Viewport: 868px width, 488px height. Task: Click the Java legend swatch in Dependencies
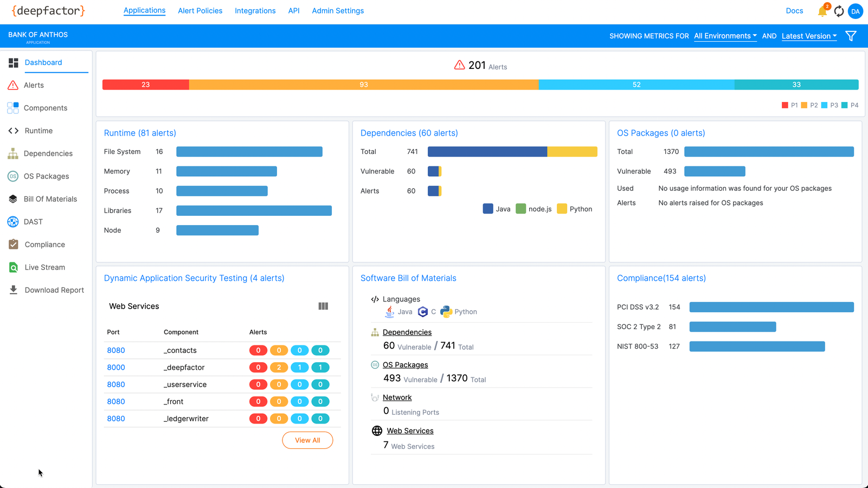click(x=488, y=209)
